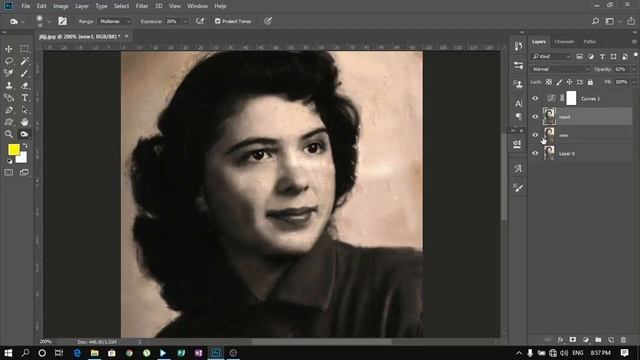640x360 pixels.
Task: Open File Explorer from the taskbar
Action: pos(95,353)
